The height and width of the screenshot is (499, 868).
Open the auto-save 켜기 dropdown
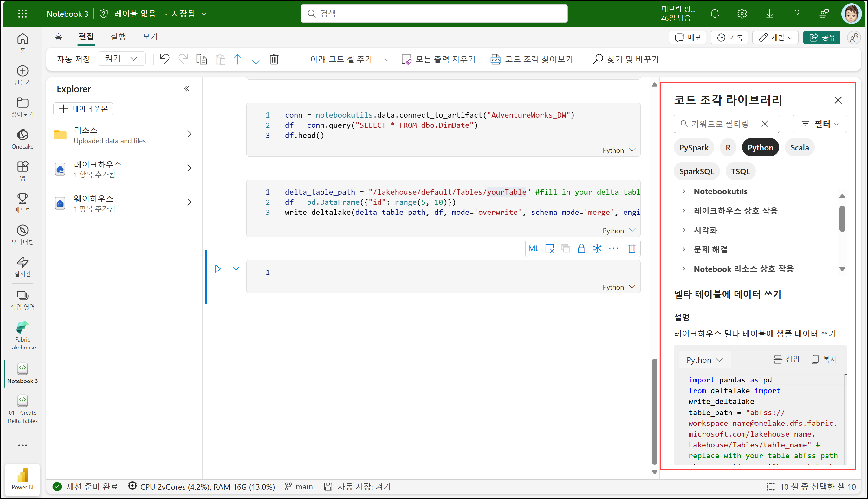(121, 59)
